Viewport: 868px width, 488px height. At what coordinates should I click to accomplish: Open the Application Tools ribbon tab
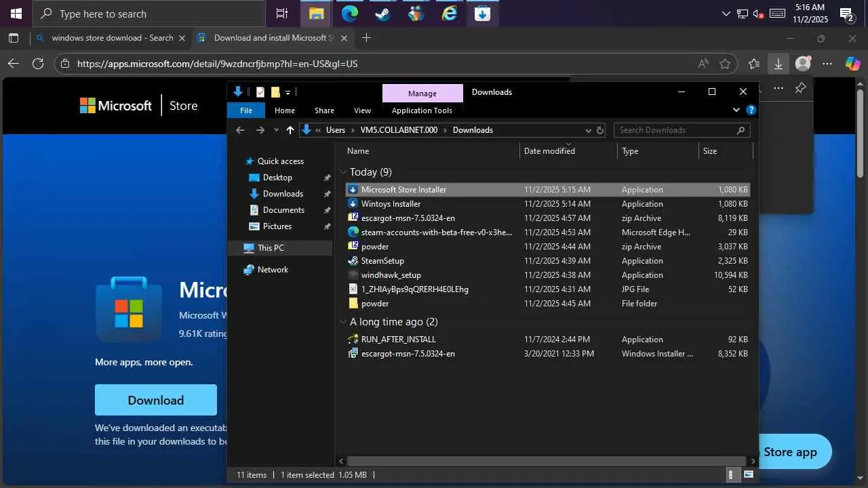tap(422, 110)
